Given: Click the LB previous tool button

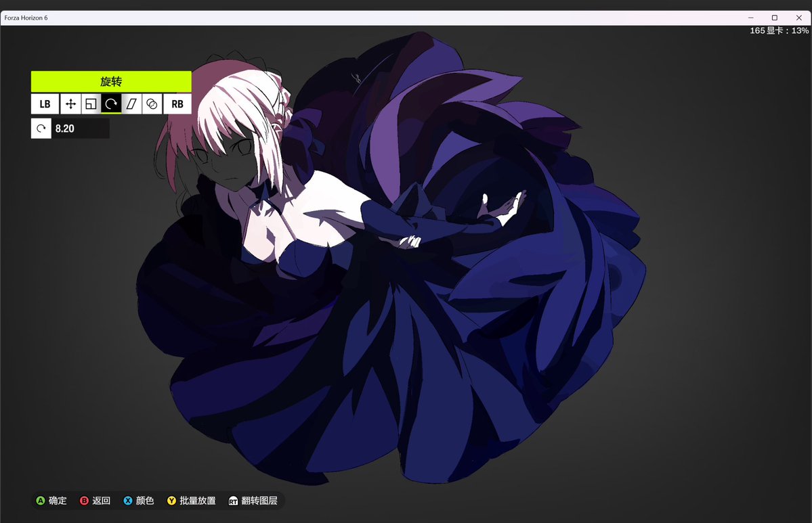Looking at the screenshot, I should [x=45, y=104].
